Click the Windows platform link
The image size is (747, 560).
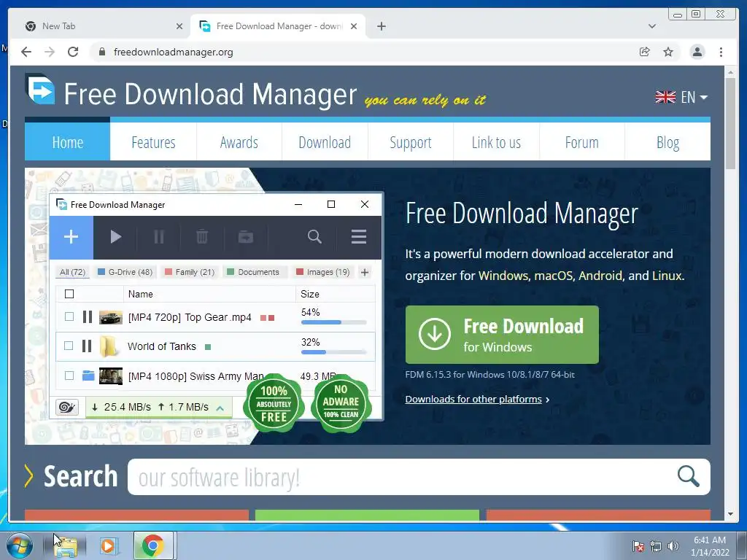pos(503,276)
